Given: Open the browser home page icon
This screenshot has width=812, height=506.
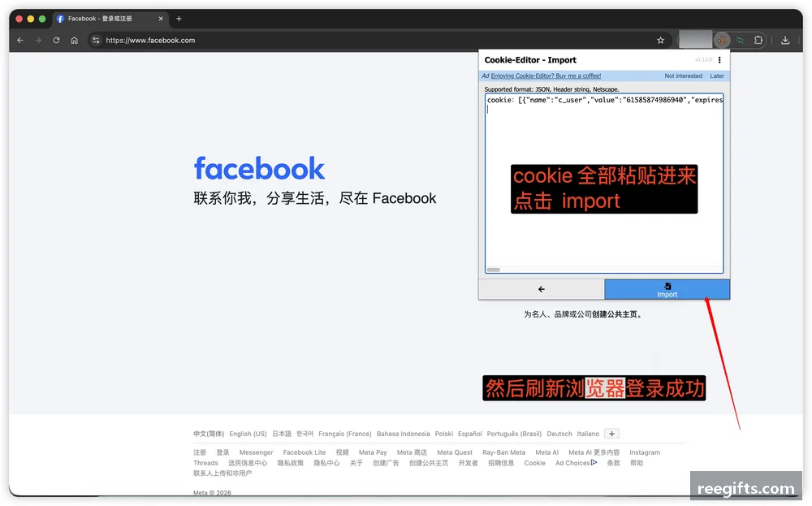Looking at the screenshot, I should [75, 41].
